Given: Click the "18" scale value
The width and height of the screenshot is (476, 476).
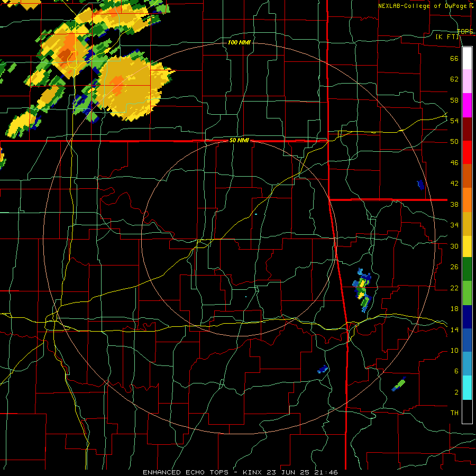Looking at the screenshot, I should point(454,309).
